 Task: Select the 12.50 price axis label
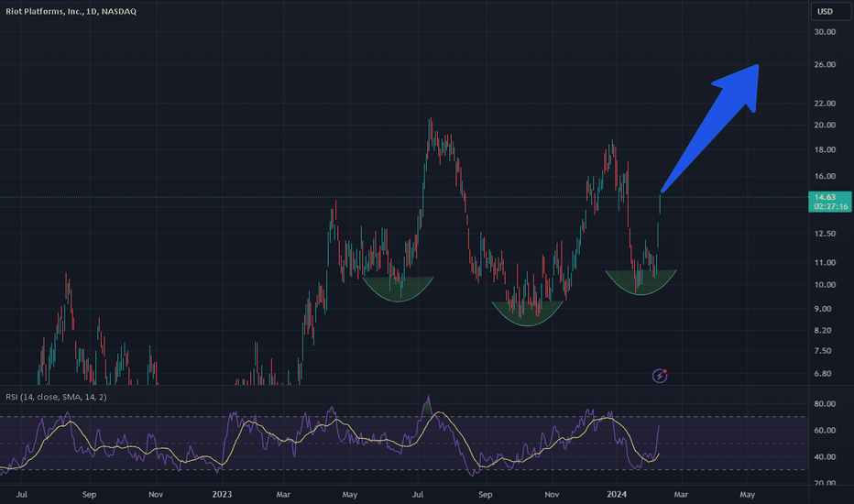pos(825,233)
